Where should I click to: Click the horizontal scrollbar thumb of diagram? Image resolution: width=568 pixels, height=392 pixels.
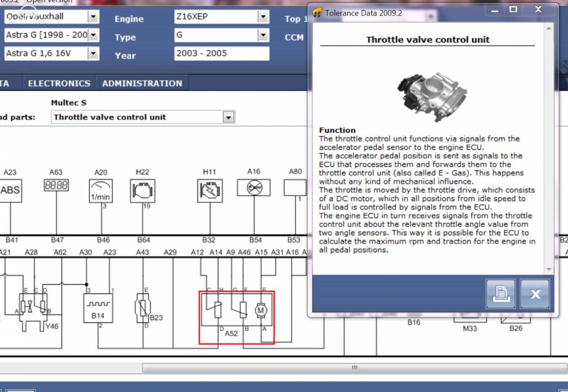coord(354,368)
